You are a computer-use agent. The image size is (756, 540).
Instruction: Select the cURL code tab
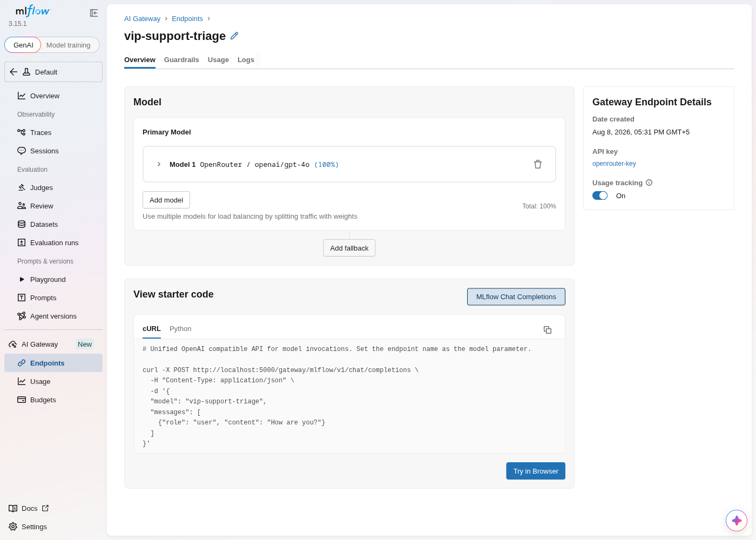152,329
